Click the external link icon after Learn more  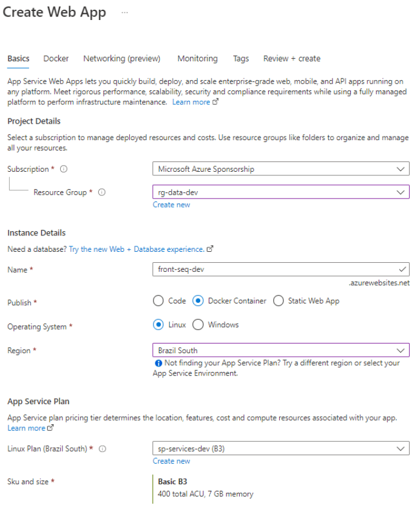click(214, 102)
